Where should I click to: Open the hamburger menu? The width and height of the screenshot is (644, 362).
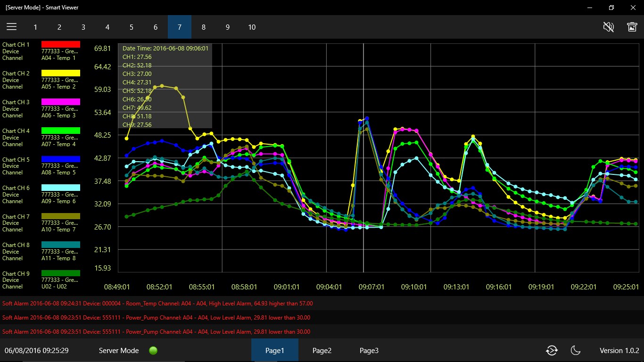tap(12, 27)
